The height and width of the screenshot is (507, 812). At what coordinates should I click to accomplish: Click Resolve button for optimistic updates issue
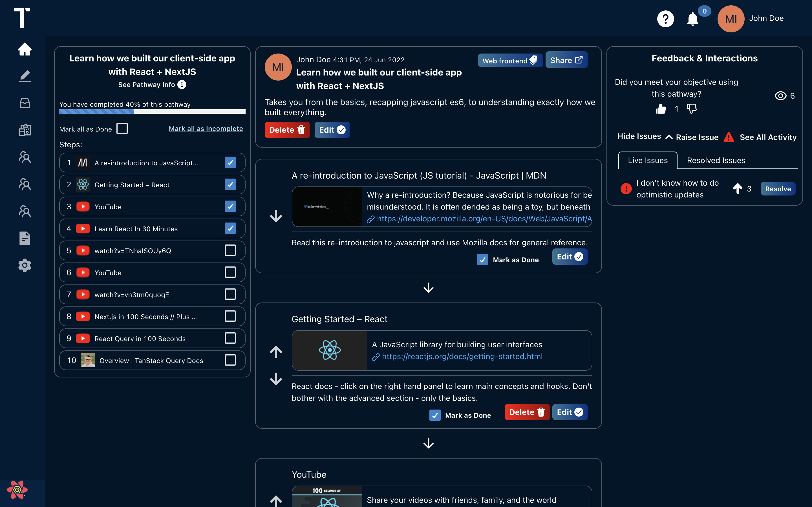778,188
